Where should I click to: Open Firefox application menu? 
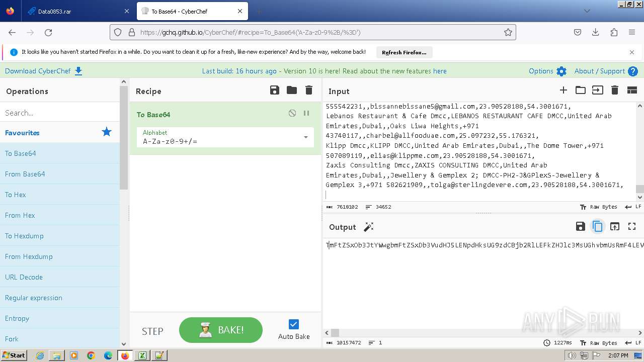(x=632, y=32)
